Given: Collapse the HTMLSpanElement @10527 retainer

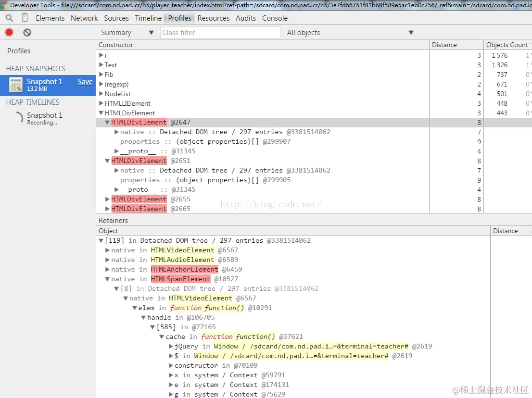Looking at the screenshot, I should [x=107, y=279].
